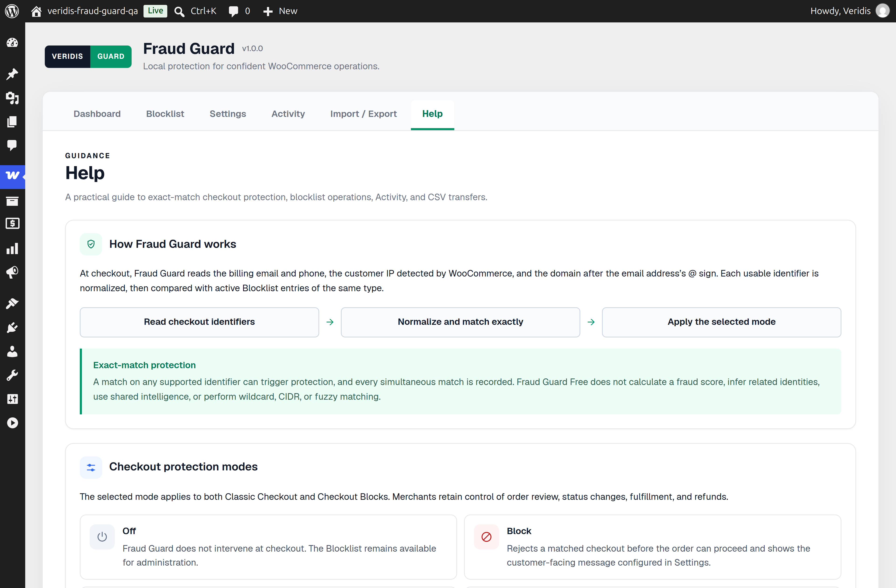This screenshot has height=588, width=896.
Task: Click the Live status badge
Action: 155,11
